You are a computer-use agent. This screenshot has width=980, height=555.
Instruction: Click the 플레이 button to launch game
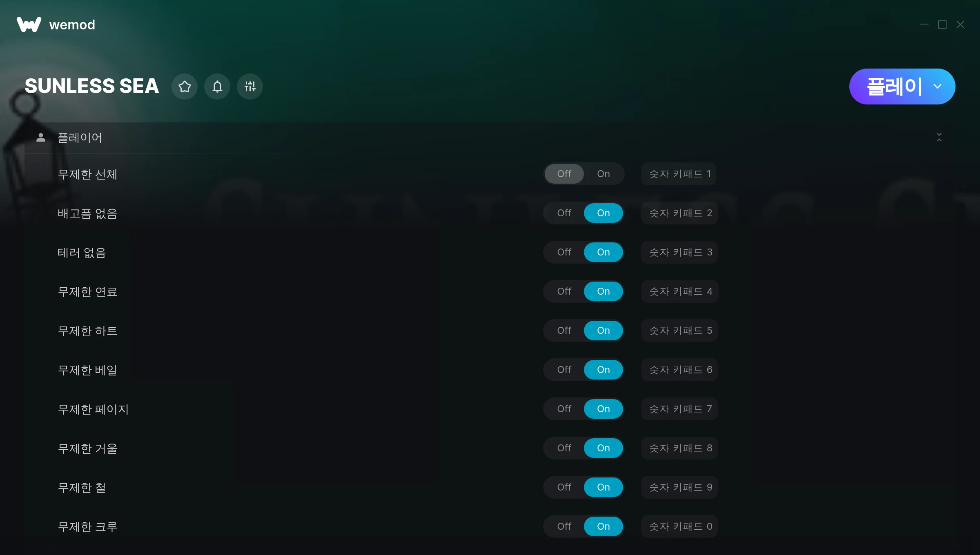point(894,87)
